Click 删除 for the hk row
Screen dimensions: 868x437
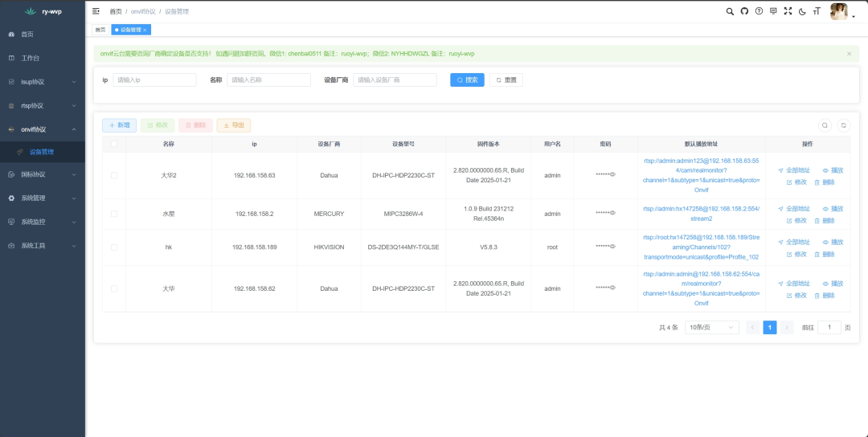[x=825, y=254]
